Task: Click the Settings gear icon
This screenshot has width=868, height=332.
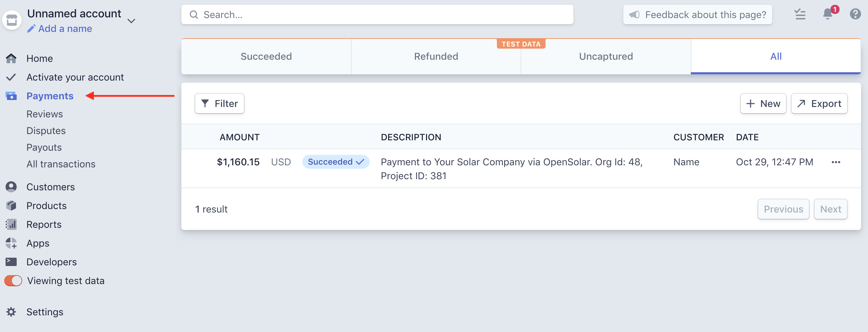Action: [11, 312]
